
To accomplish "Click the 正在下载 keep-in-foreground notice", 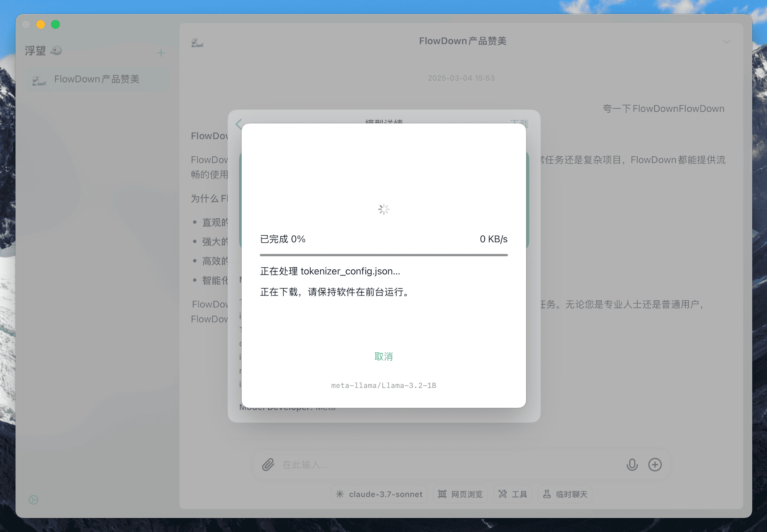I will point(335,292).
